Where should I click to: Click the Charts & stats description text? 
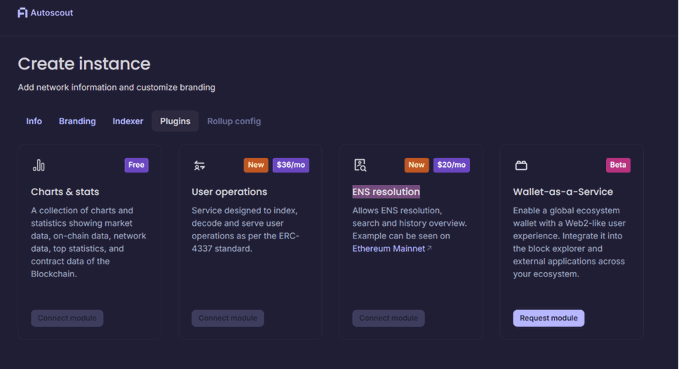[x=88, y=242]
